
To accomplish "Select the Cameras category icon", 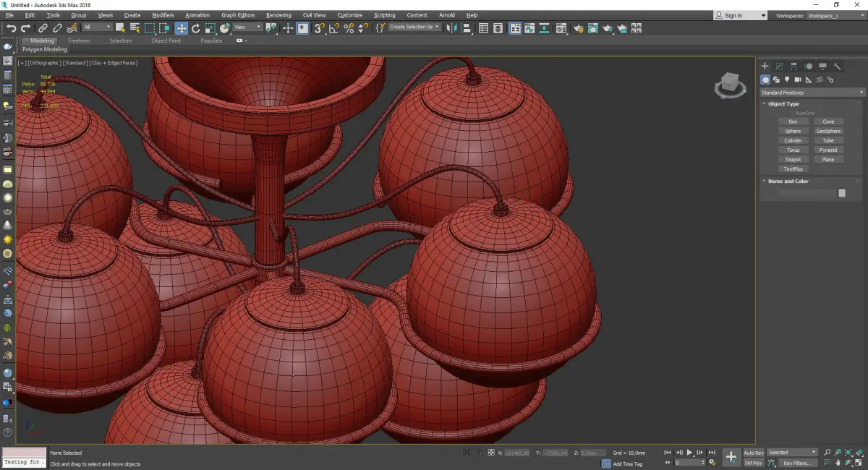I will coord(798,80).
